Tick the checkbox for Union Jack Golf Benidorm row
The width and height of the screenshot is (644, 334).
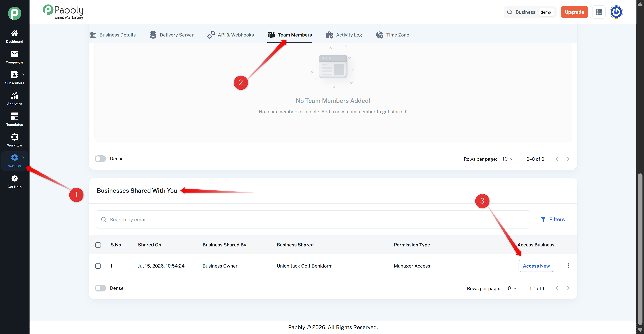point(98,266)
